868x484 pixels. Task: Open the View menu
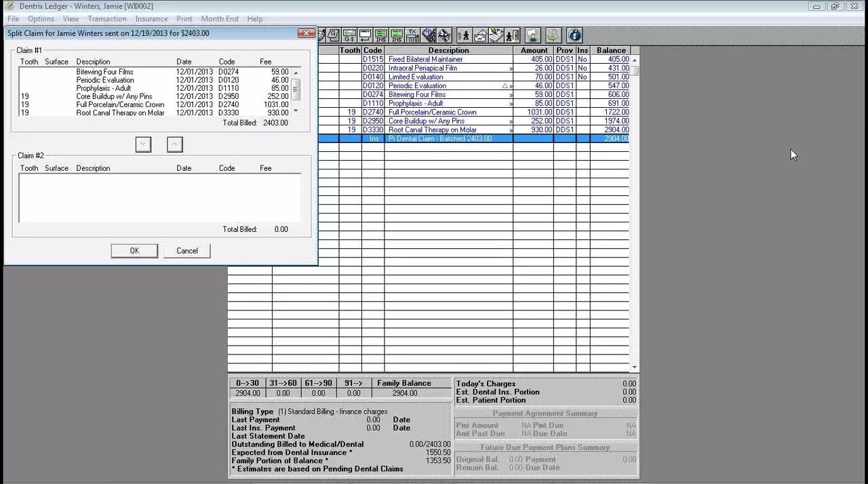click(71, 19)
